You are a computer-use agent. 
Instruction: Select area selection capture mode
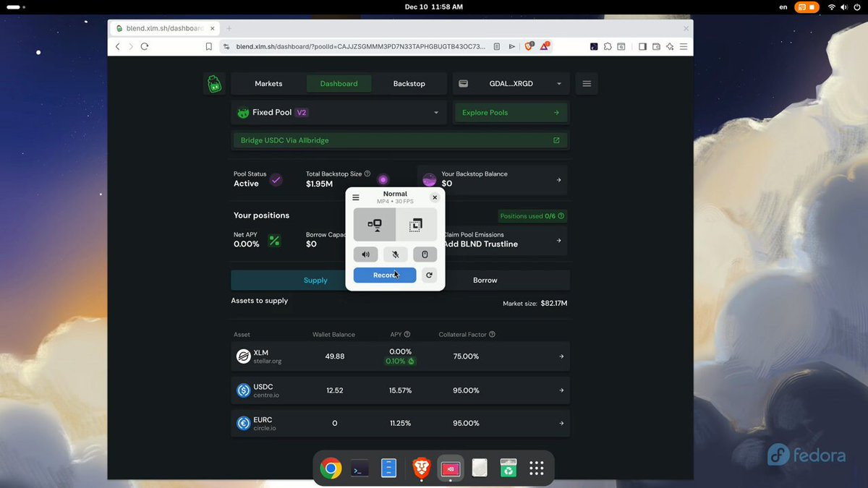(416, 225)
